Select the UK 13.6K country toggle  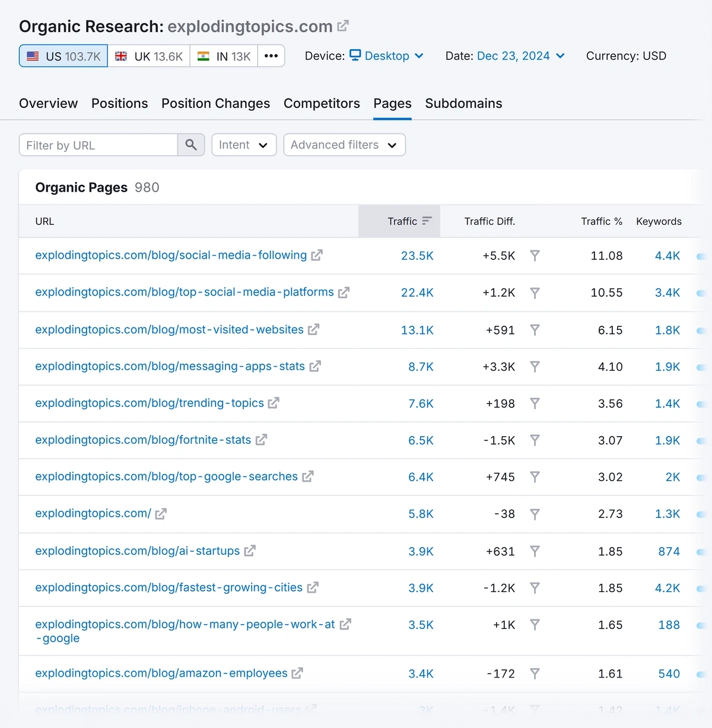[148, 56]
